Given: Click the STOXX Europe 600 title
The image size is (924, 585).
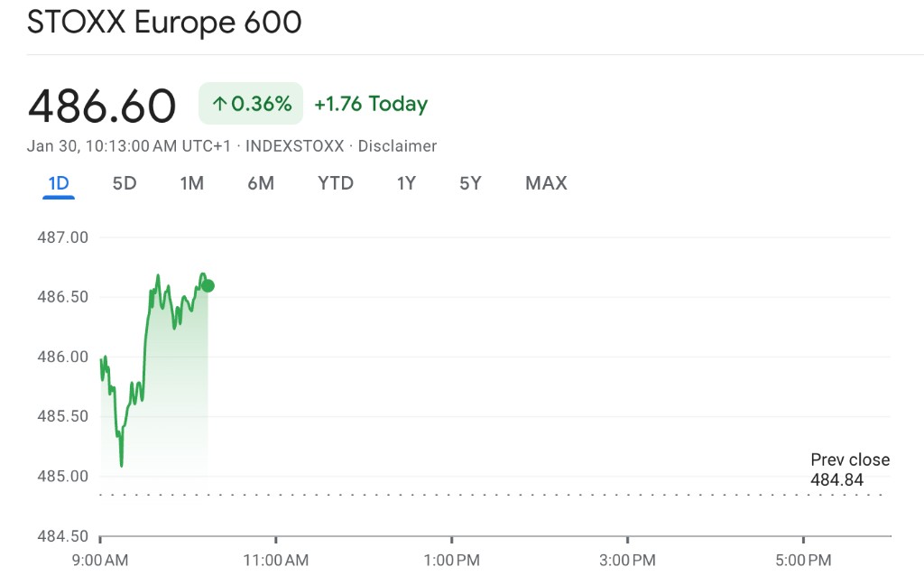Looking at the screenshot, I should point(164,23).
